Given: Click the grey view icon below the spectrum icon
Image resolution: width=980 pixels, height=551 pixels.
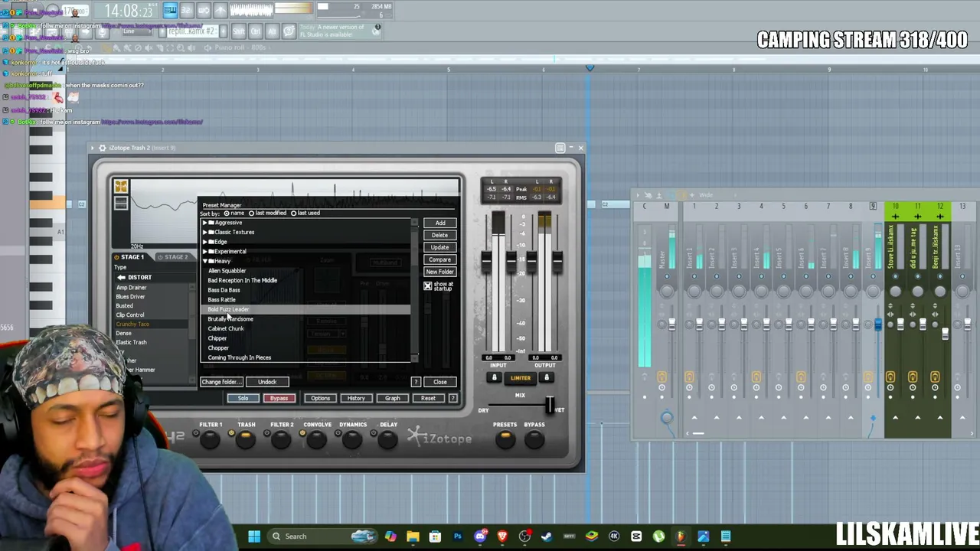Looking at the screenshot, I should (x=120, y=203).
